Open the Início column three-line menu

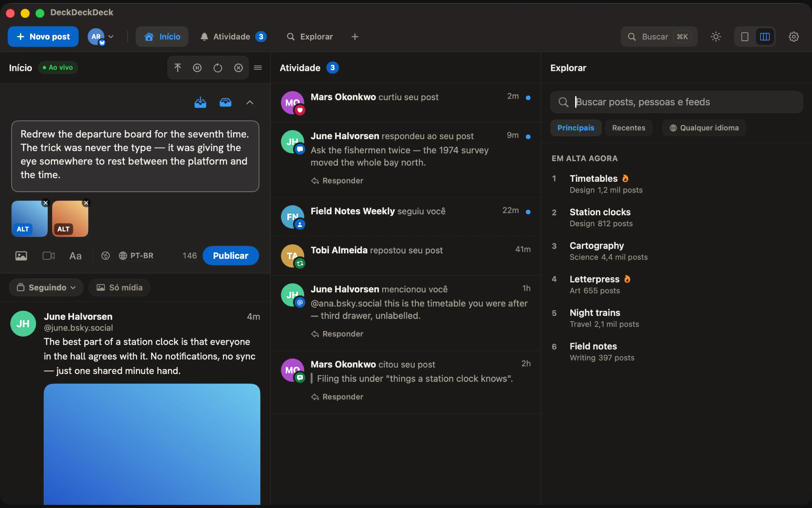[258, 68]
